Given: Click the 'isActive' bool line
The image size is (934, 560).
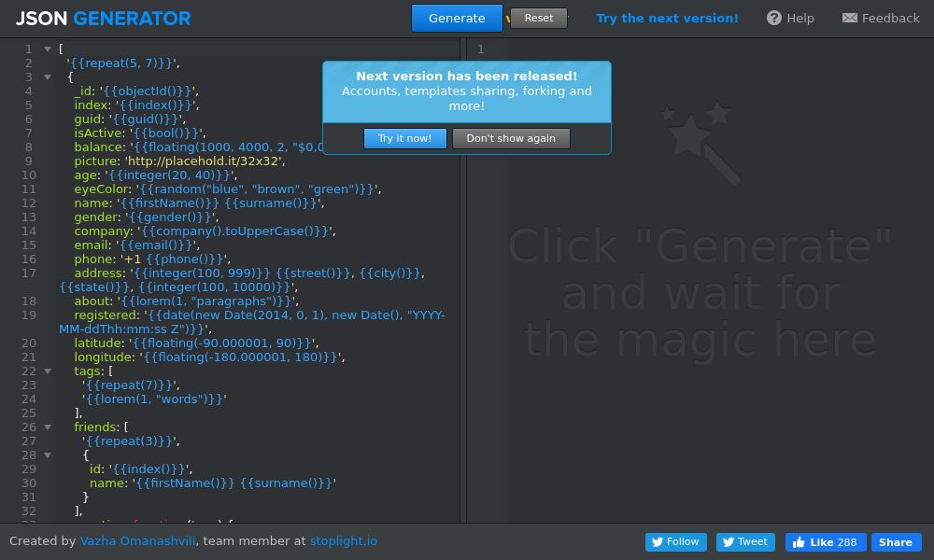Looking at the screenshot, I should click(140, 133).
